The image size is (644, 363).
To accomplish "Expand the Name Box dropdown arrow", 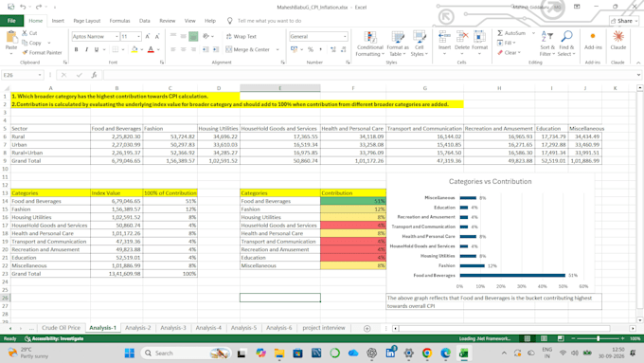I will (40, 75).
